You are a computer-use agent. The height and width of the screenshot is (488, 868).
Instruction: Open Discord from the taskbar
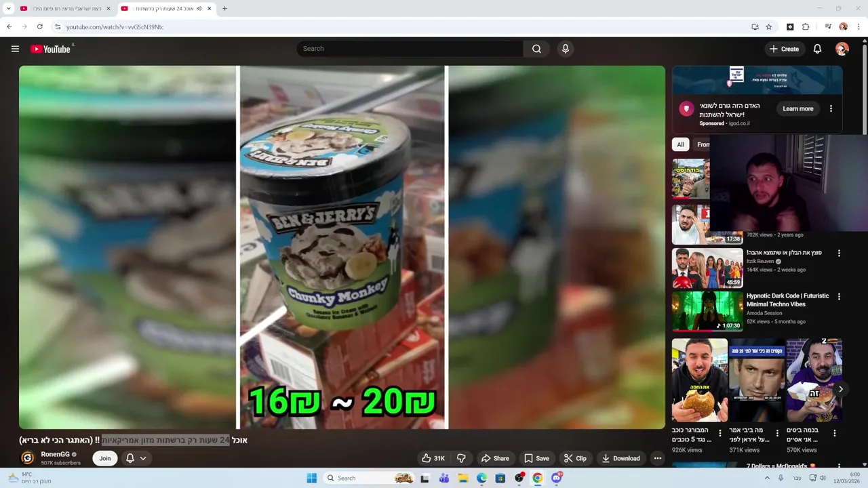point(557,478)
